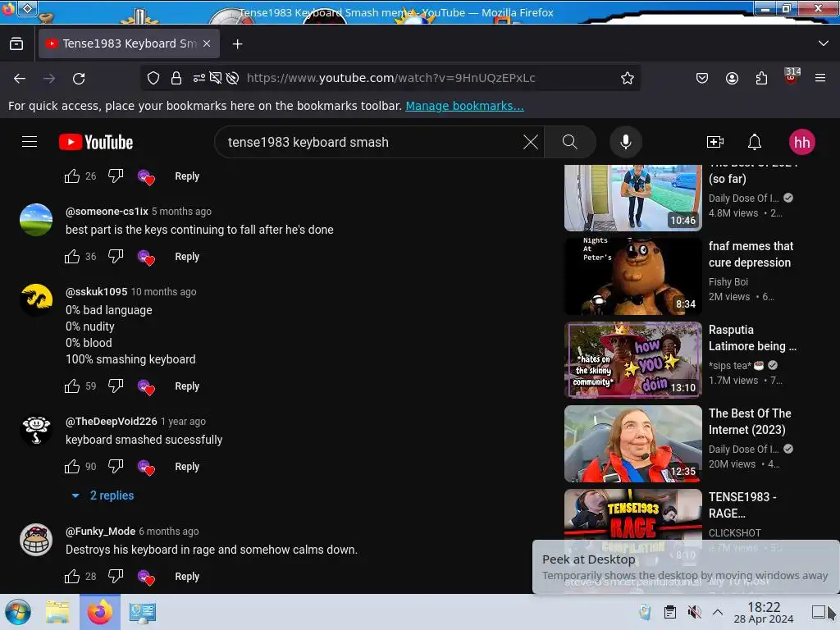Switch to Firefox in the taskbar
Image resolution: width=840 pixels, height=630 pixels.
click(x=100, y=612)
